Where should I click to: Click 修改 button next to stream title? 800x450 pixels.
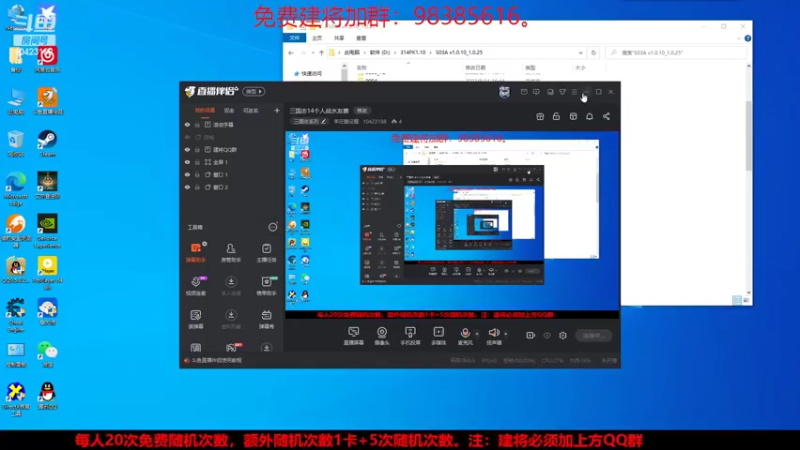(x=362, y=111)
